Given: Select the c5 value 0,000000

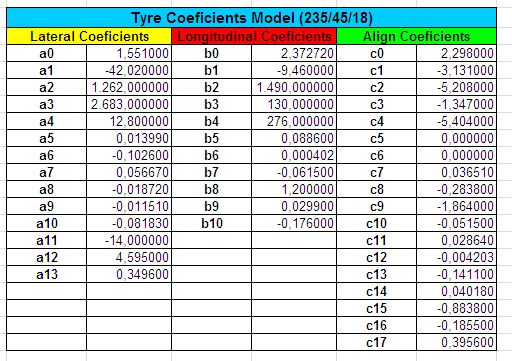Looking at the screenshot, I should pyautogui.click(x=456, y=138).
